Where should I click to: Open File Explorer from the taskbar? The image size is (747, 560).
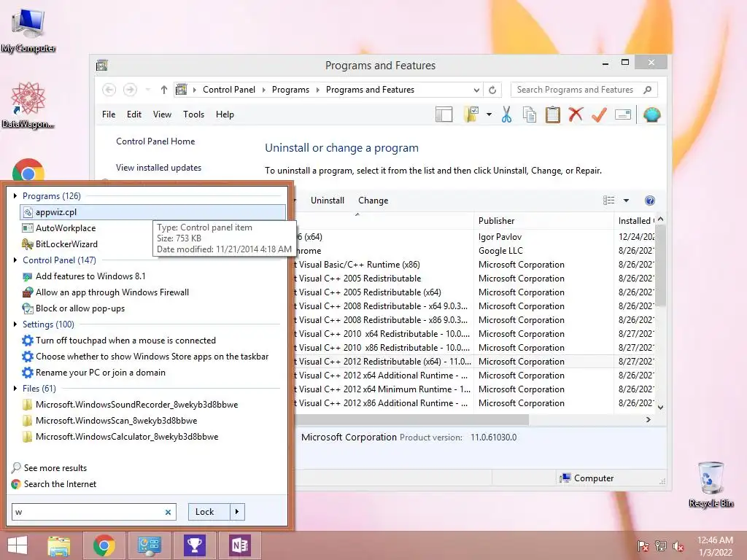58,545
